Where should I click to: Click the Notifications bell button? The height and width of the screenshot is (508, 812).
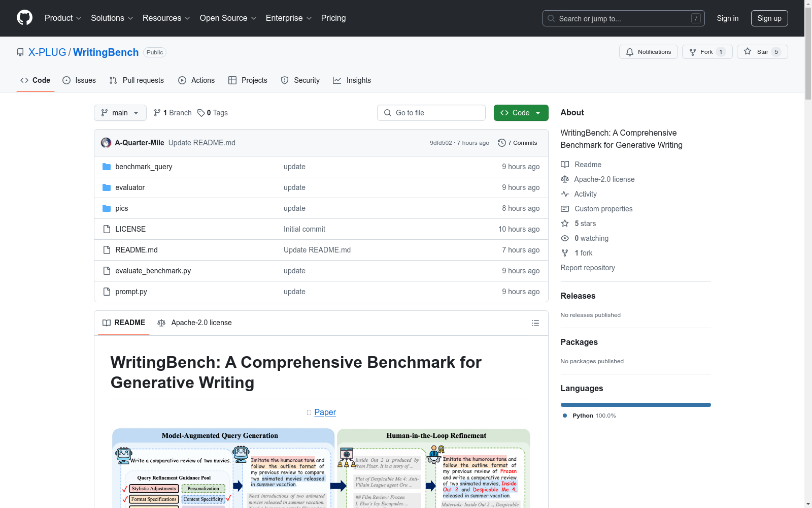[648, 52]
